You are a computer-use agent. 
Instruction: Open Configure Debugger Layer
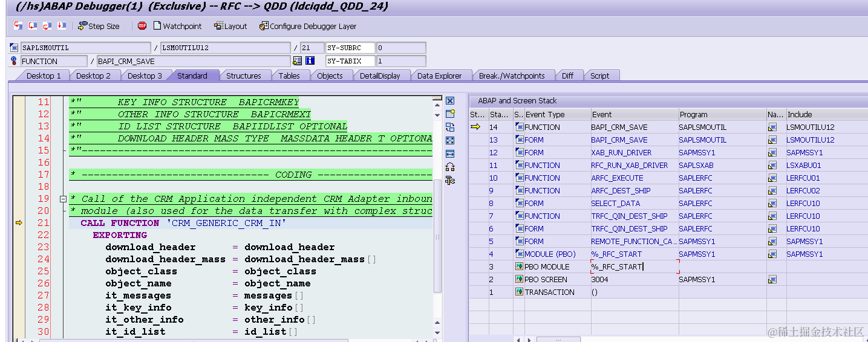(x=308, y=26)
